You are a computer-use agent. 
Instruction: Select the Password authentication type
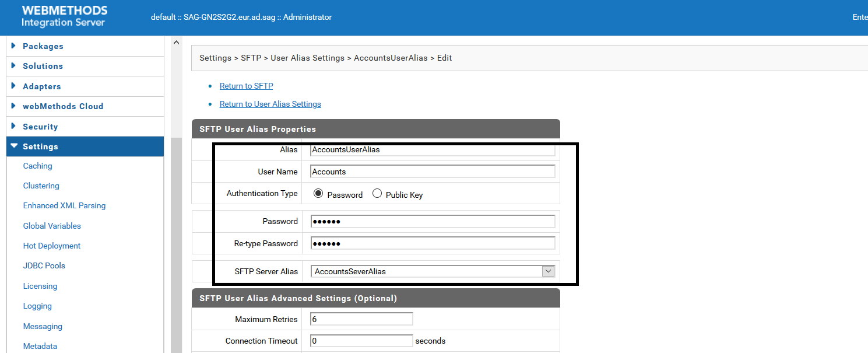point(318,194)
